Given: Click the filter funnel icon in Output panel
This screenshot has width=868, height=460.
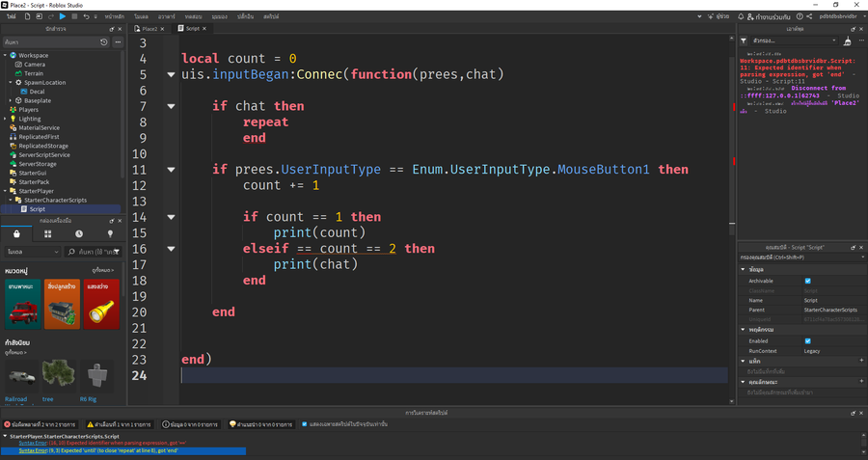Looking at the screenshot, I should tap(744, 41).
